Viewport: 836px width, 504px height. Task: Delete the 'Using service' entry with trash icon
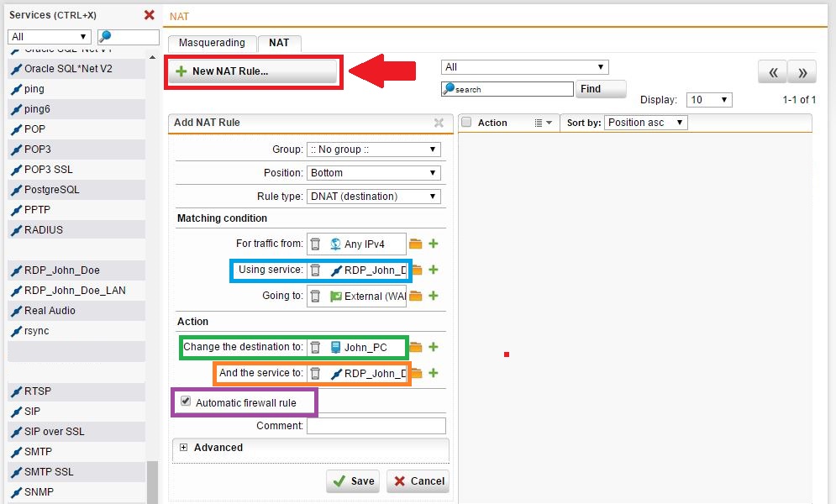316,270
